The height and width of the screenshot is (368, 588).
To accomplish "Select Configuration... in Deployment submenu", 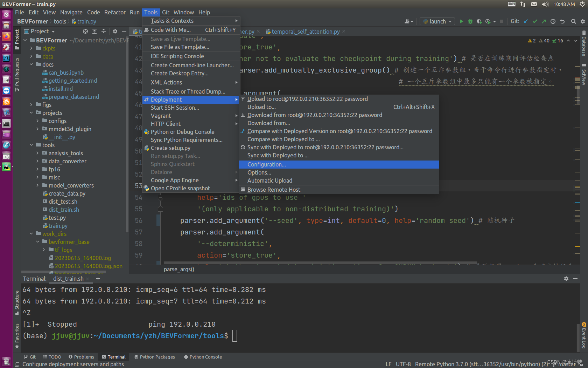I will [339, 164].
